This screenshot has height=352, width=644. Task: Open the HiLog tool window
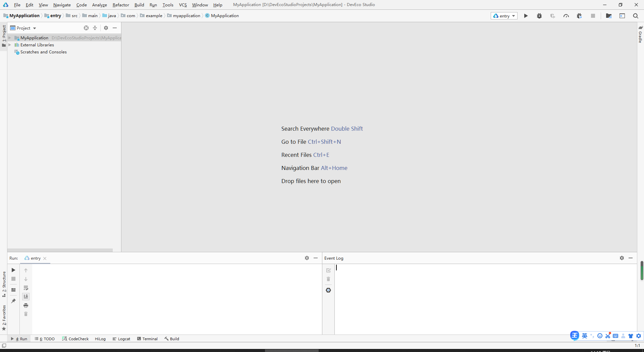[x=100, y=339]
